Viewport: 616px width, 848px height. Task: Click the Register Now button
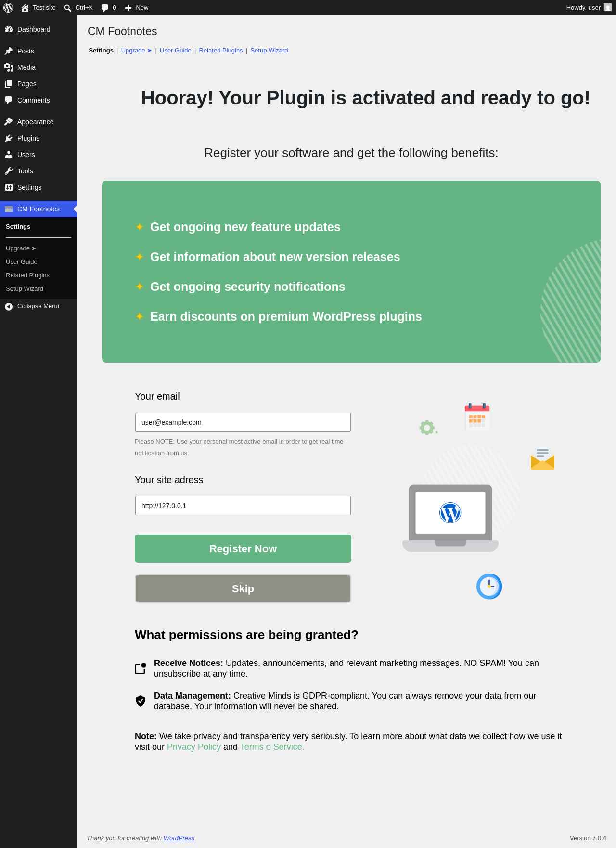pyautogui.click(x=243, y=548)
